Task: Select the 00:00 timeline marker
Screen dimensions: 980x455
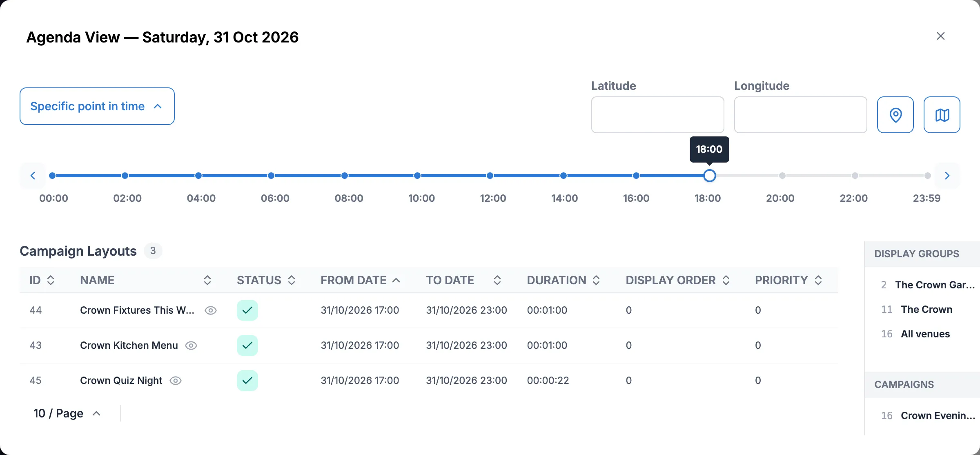Action: point(52,176)
